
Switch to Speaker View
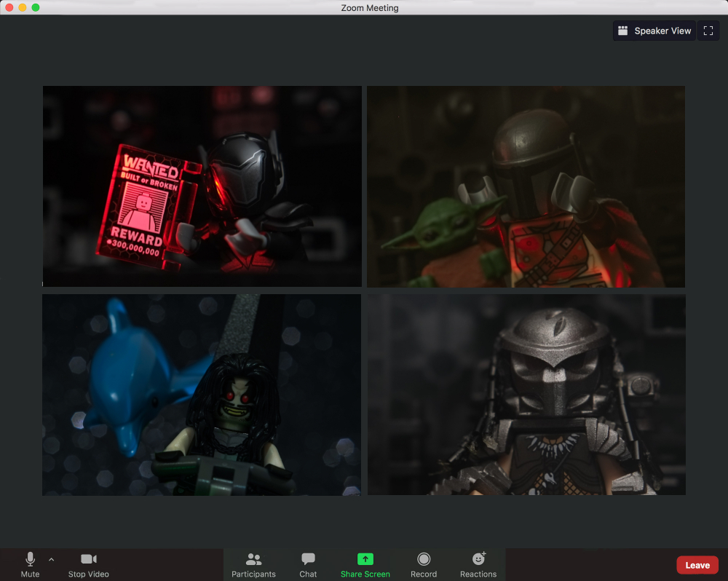point(654,31)
